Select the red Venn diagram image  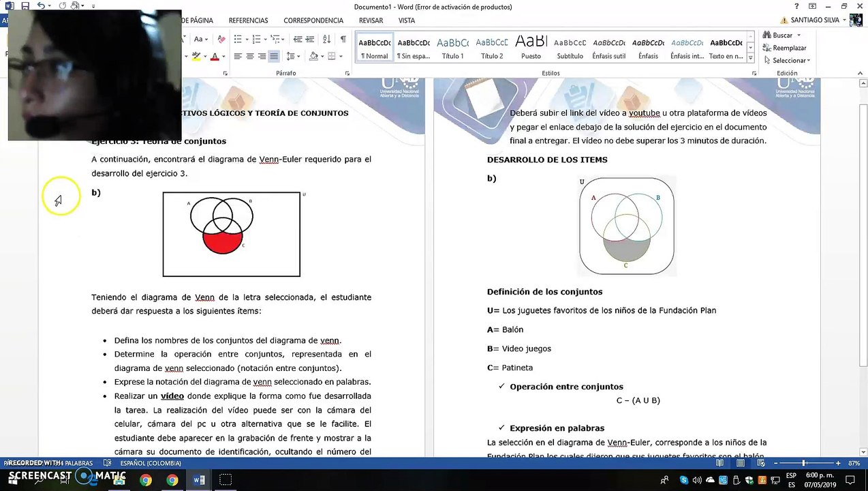[x=231, y=235]
